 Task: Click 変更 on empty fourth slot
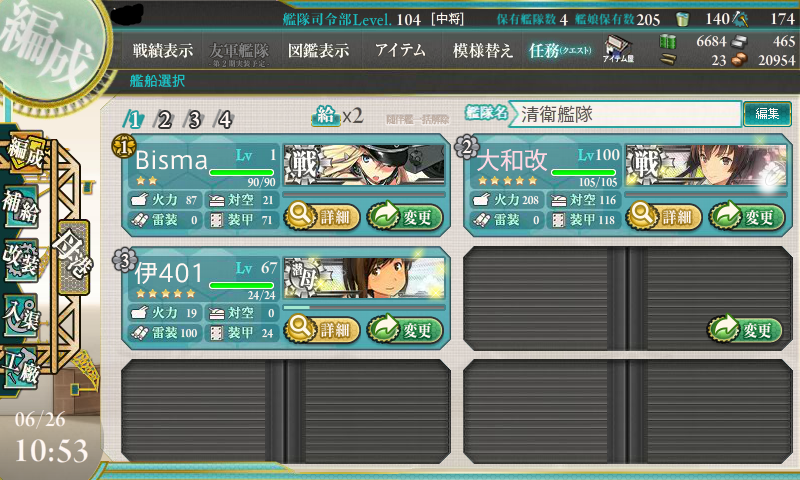(x=745, y=330)
